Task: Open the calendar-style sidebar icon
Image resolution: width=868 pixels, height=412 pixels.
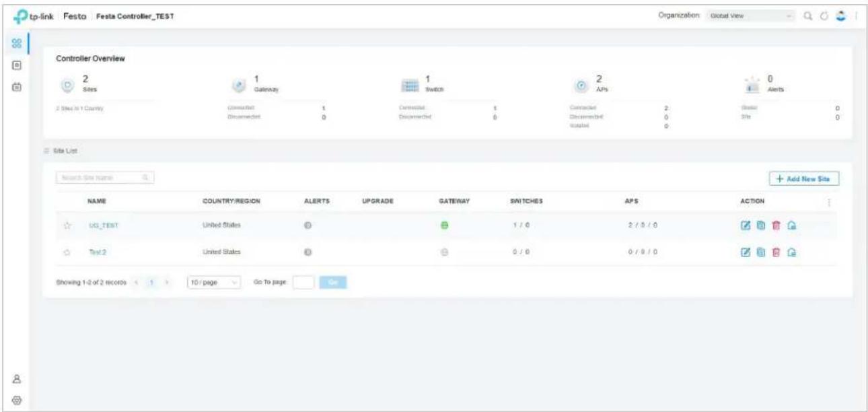Action: [16, 88]
